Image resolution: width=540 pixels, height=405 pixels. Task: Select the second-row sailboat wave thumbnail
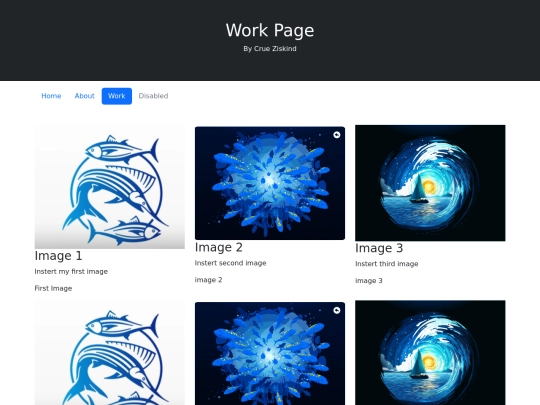(x=430, y=353)
